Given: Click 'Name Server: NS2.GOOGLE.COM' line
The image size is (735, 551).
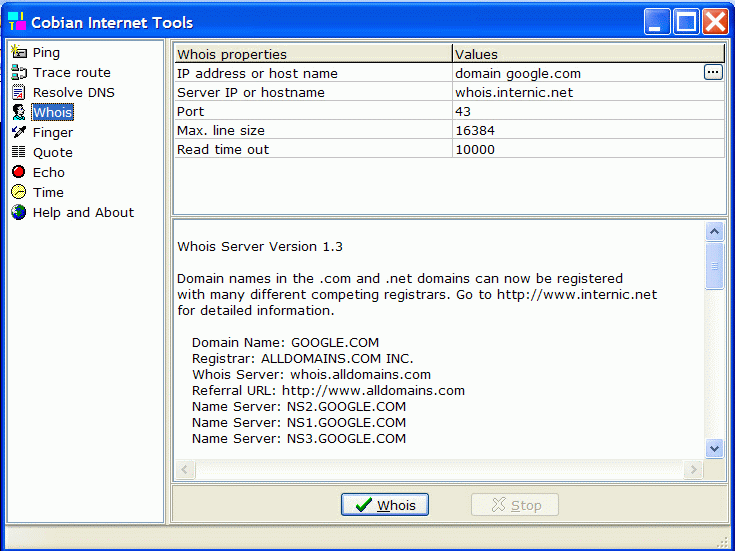Looking at the screenshot, I should [299, 407].
